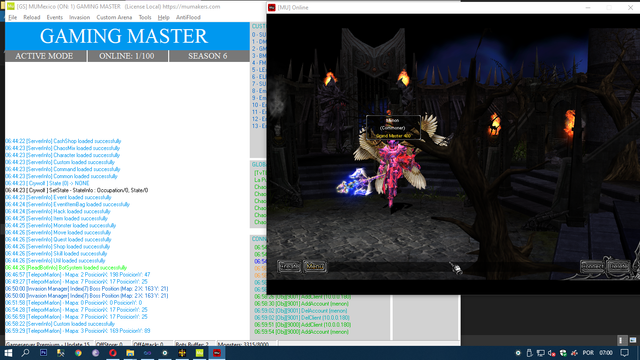Viewport: 640px width, 360px height.
Task: Open the AntiFlood menu
Action: (x=188, y=18)
